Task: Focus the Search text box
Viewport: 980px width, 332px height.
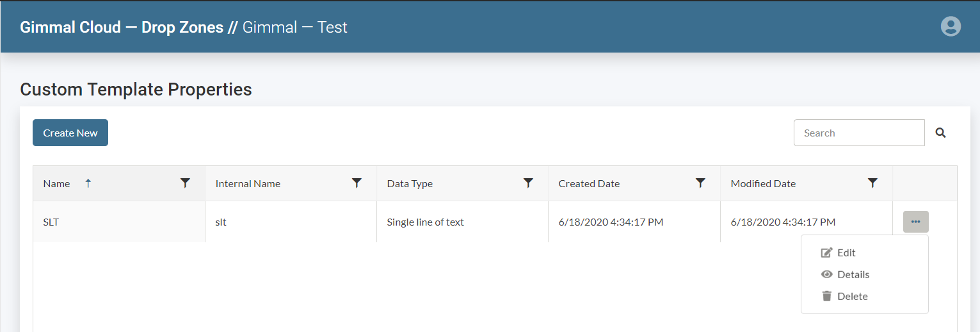Action: 858,133
